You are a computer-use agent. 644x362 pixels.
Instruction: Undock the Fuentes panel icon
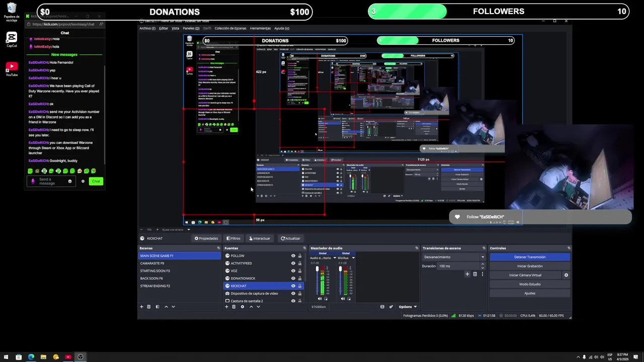point(304,248)
